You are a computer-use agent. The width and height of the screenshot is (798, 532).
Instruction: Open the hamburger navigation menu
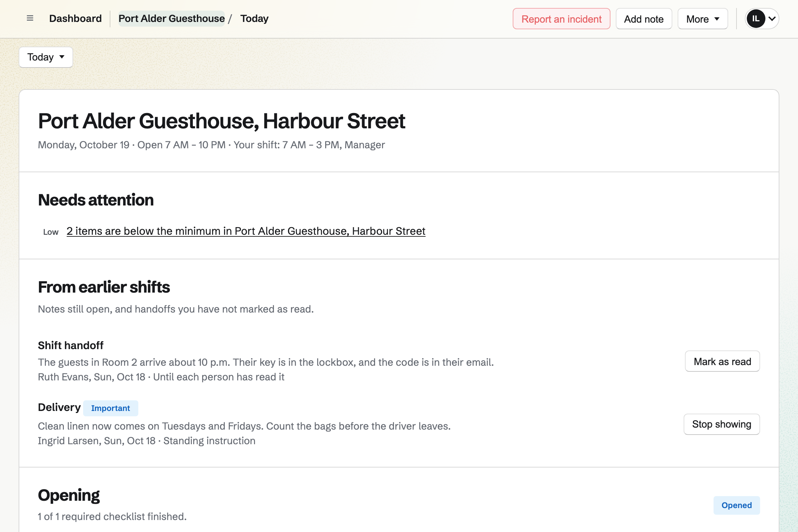[x=30, y=18]
